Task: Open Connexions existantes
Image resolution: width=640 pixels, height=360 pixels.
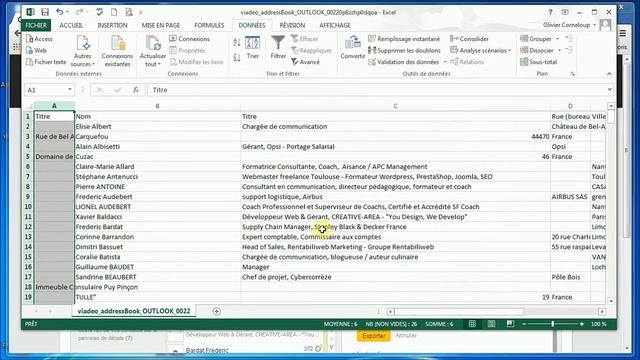Action: point(117,51)
